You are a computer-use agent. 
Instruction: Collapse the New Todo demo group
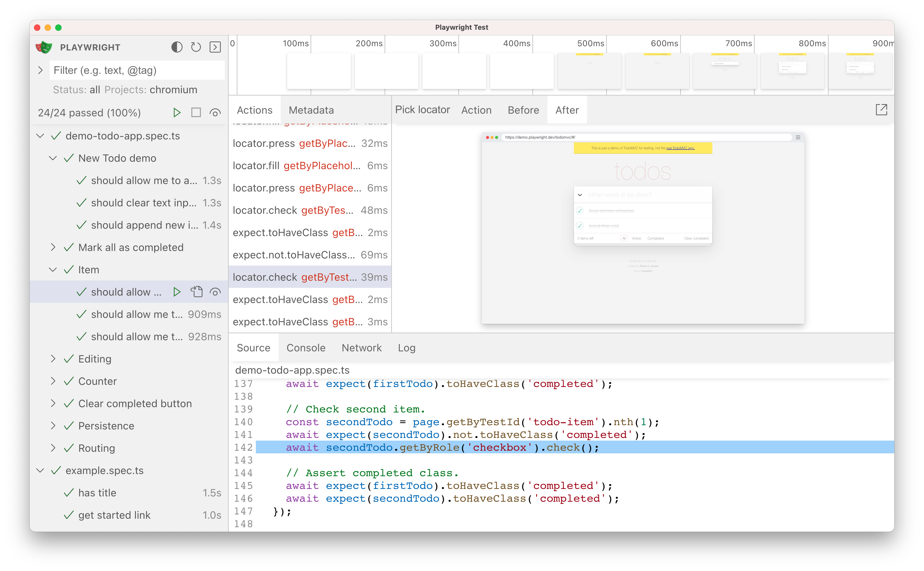tap(53, 158)
